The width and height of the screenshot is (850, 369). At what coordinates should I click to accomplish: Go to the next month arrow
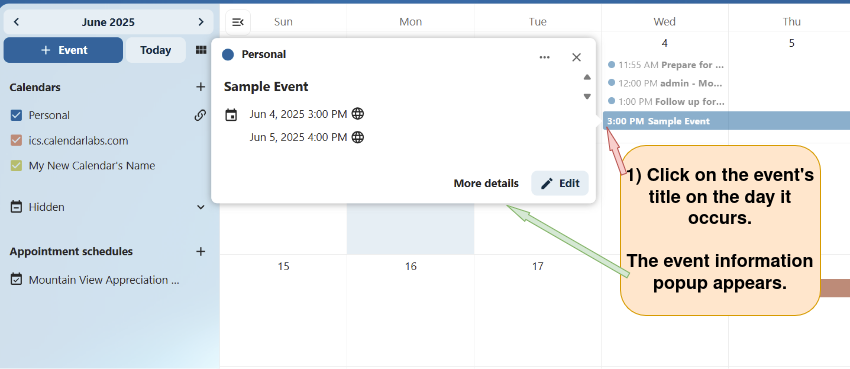201,22
